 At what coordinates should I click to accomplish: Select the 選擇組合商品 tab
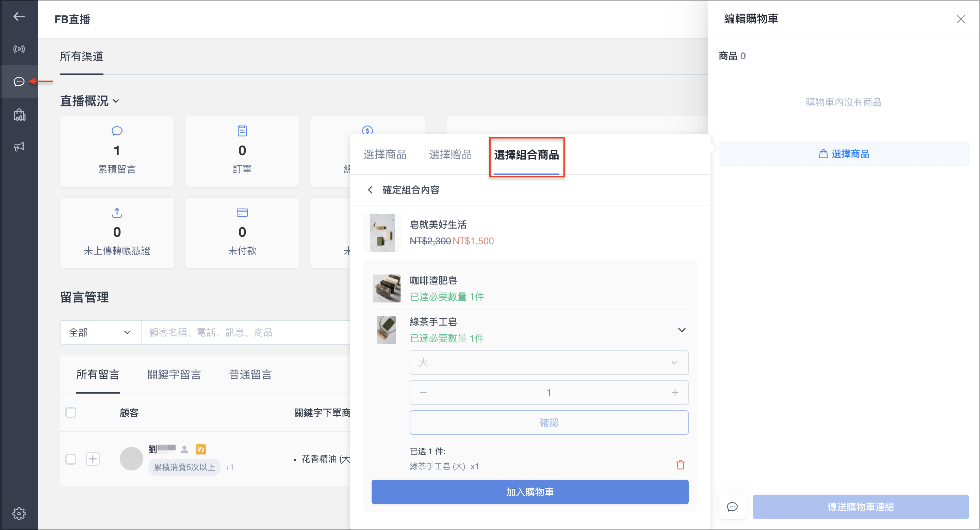coord(526,155)
